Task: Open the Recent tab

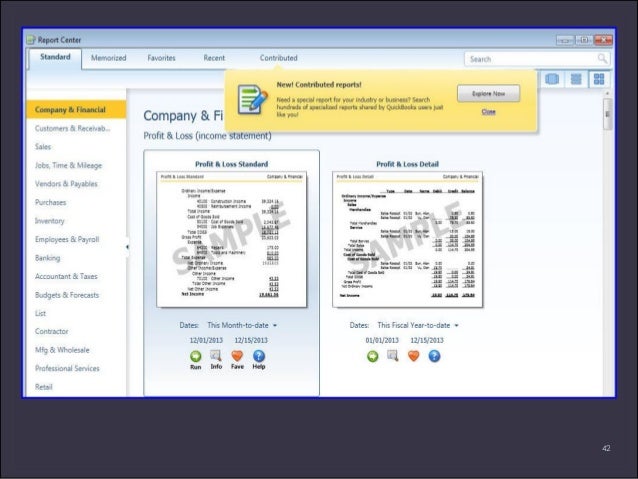Action: pos(214,58)
